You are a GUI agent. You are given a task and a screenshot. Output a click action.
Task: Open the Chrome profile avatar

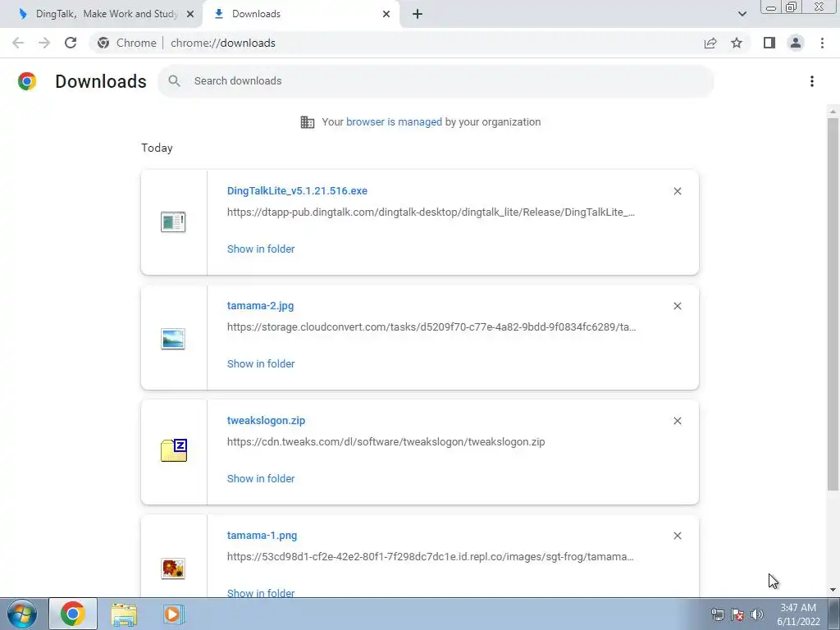tap(796, 43)
